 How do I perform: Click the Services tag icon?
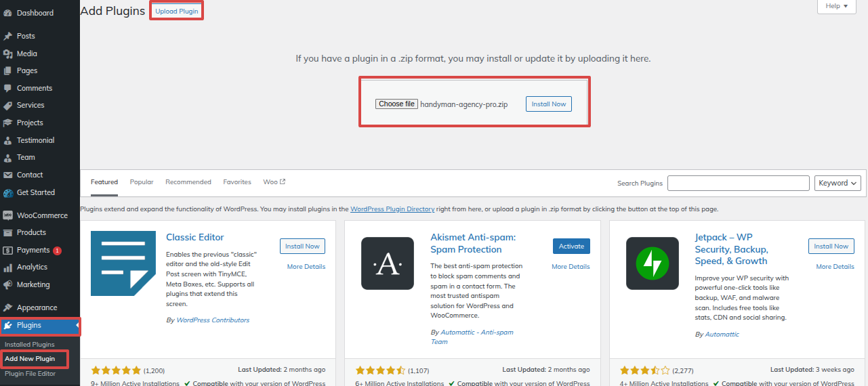click(x=7, y=105)
